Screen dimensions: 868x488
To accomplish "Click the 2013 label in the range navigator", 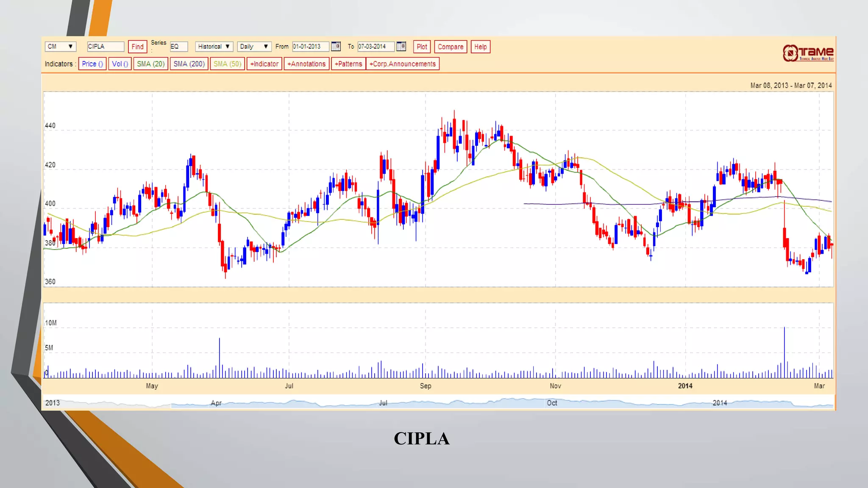I will coord(53,403).
